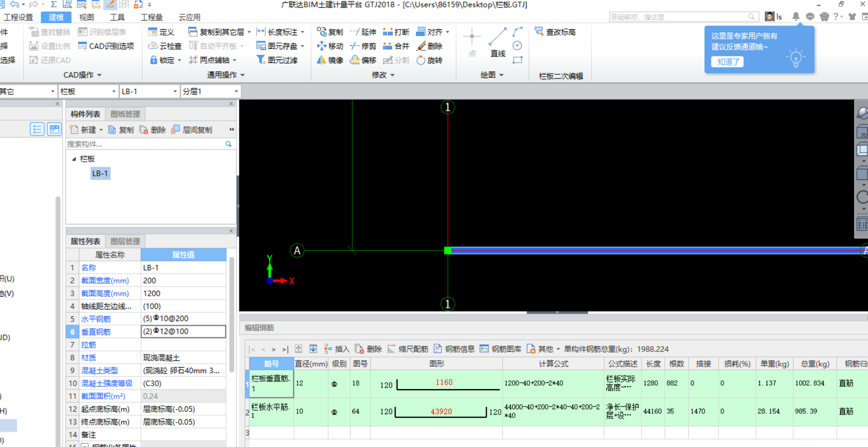Collapse the 栏板 tree node
Image resolution: width=868 pixels, height=447 pixels.
coord(74,159)
